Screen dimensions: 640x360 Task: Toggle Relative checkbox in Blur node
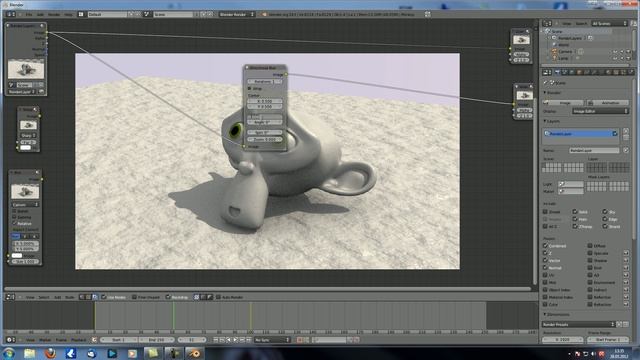[x=15, y=223]
